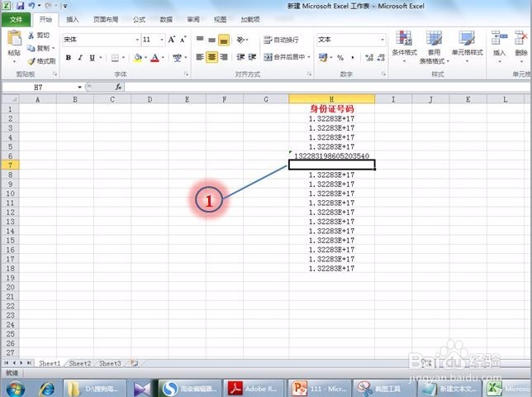Open Adobe Reader taskbar button

pyautogui.click(x=253, y=389)
